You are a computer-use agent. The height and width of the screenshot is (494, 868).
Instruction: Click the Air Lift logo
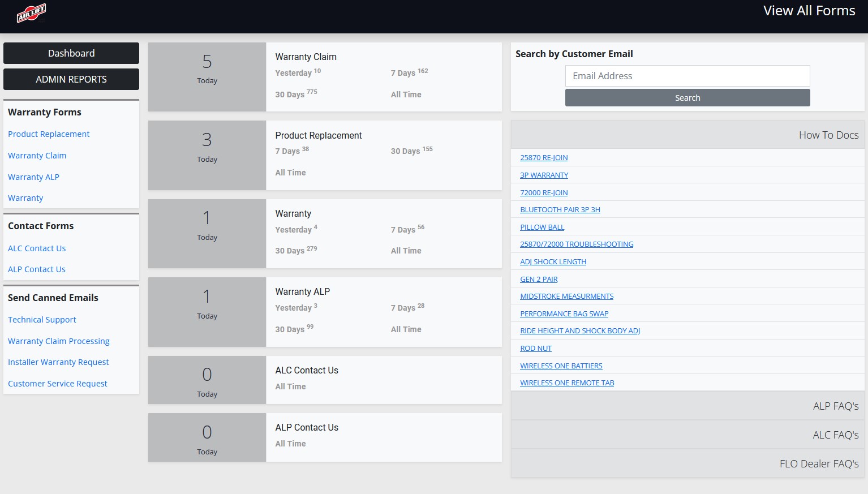click(31, 12)
